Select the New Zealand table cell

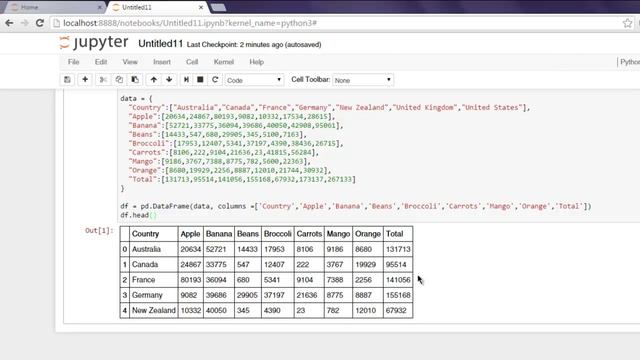point(153,310)
